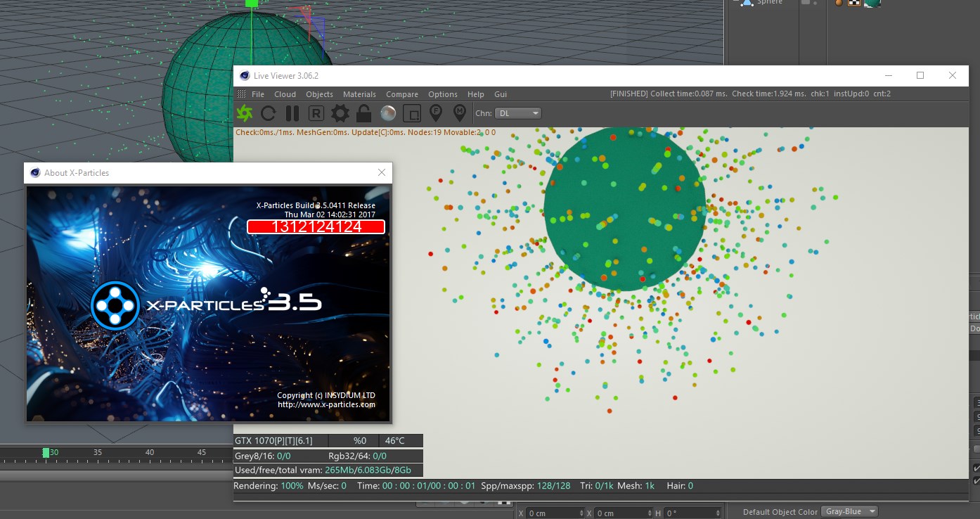Screen dimensions: 980x519
Task: Click the rendered green sphere in Live Viewer
Action: coord(624,210)
